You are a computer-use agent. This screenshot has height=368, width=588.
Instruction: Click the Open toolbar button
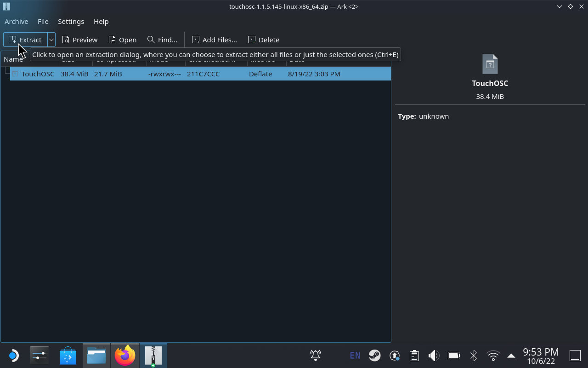coord(122,40)
